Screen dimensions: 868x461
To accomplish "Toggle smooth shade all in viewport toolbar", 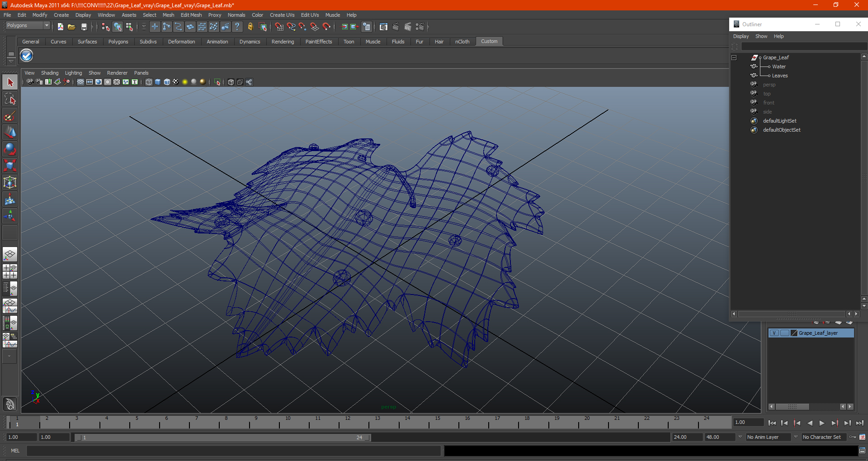I will tap(158, 82).
